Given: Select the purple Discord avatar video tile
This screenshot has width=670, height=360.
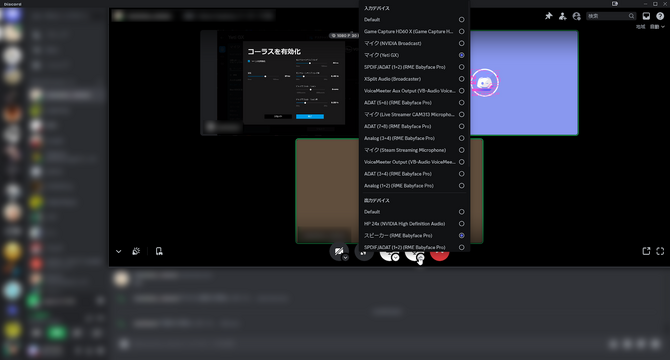Looking at the screenshot, I should (524, 83).
